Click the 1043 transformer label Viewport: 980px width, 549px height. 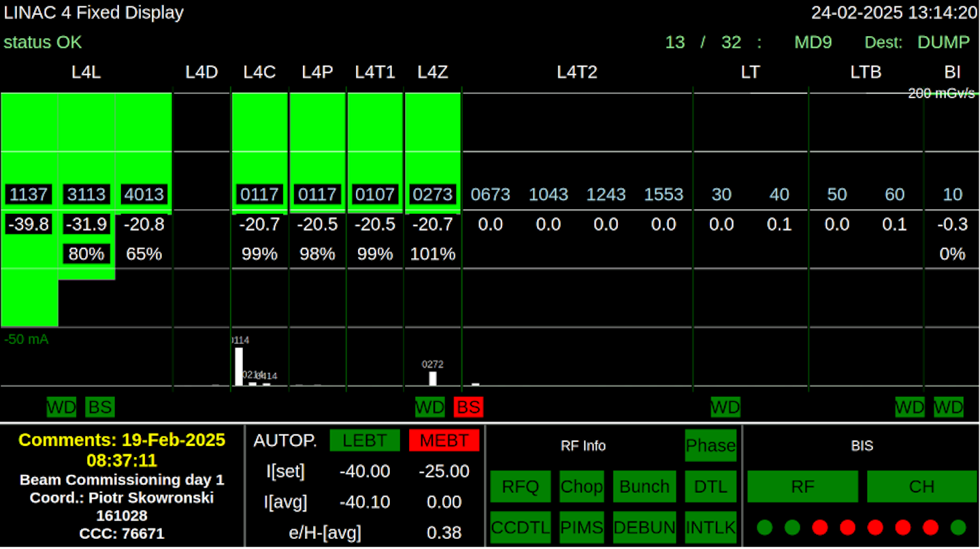(549, 194)
